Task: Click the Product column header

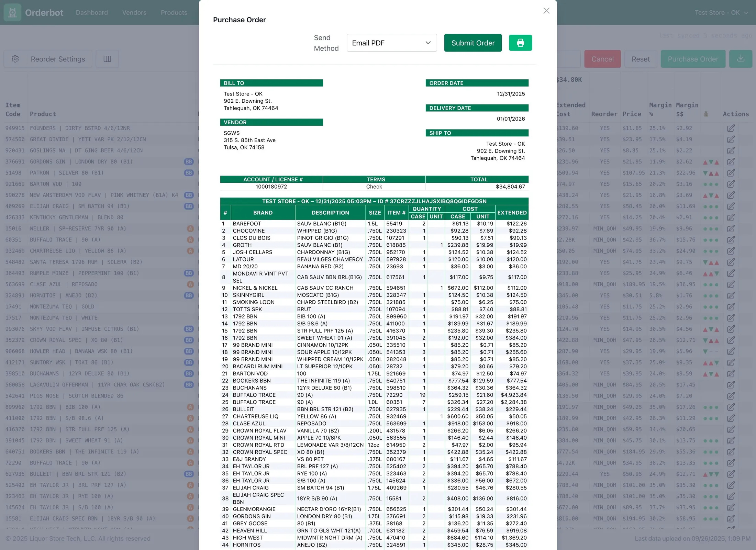Action: click(43, 114)
